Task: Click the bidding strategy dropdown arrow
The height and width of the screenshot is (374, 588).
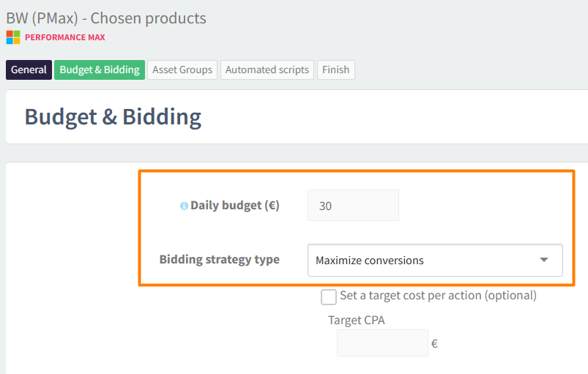Action: point(543,260)
